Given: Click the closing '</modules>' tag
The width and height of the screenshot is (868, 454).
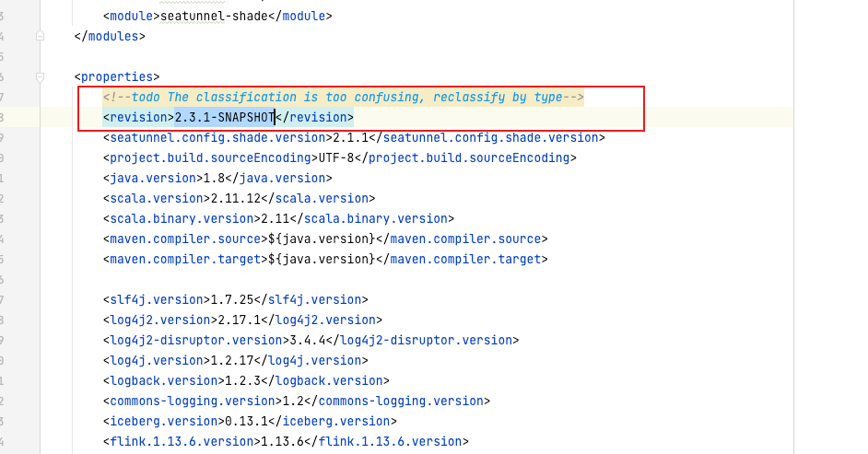Looking at the screenshot, I should coord(110,37).
